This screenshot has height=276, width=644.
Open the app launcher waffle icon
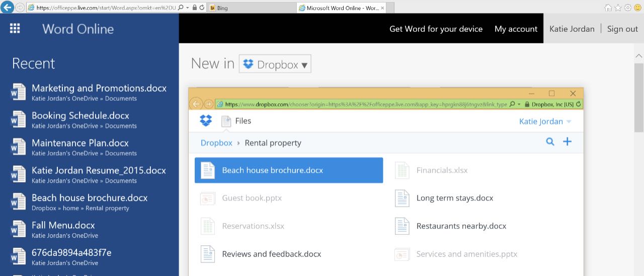point(15,28)
